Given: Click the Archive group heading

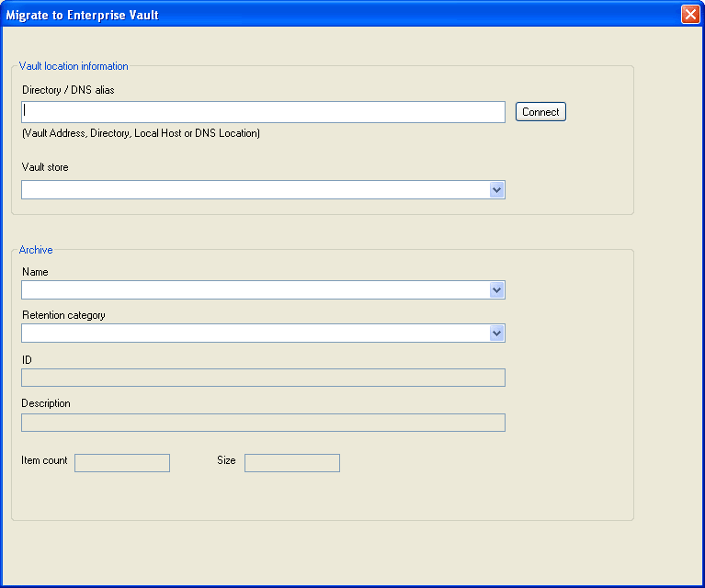Looking at the screenshot, I should pos(36,250).
